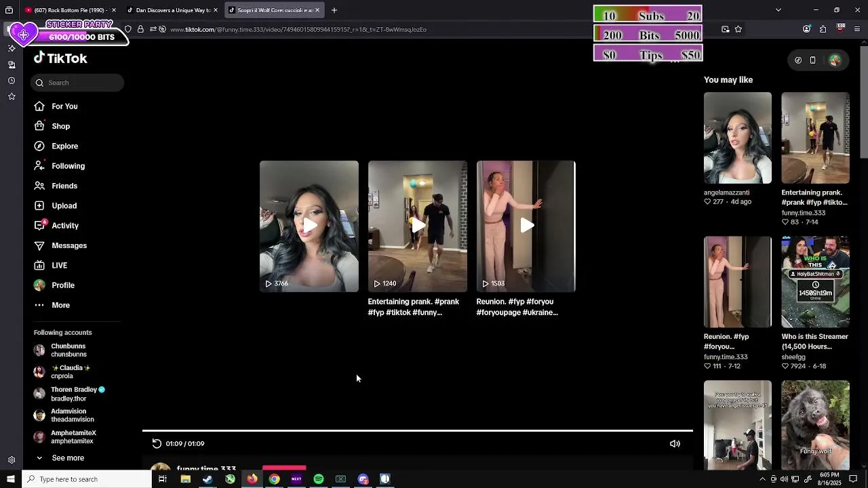Open the For You feed
Screen dimensions: 868x488
point(56,106)
